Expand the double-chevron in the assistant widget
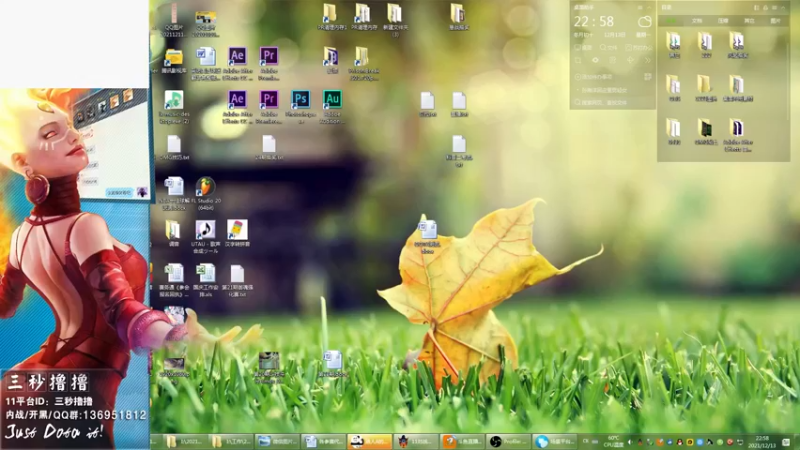The image size is (800, 450). pos(647,60)
